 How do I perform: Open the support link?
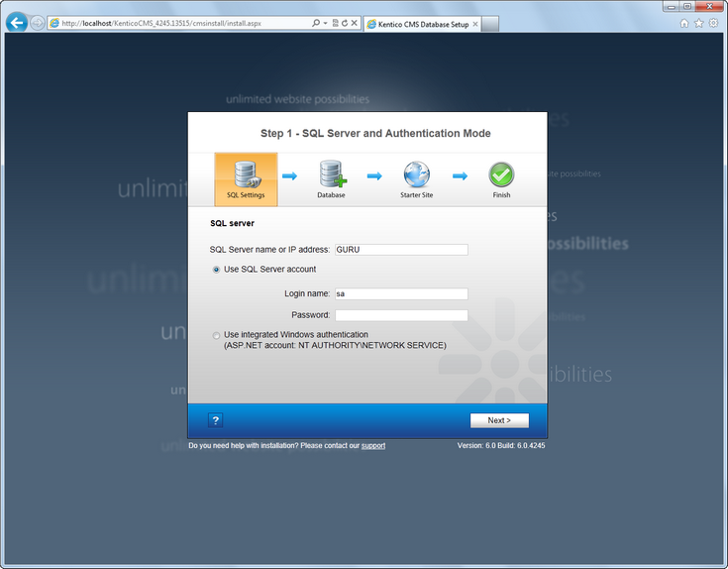coord(373,446)
